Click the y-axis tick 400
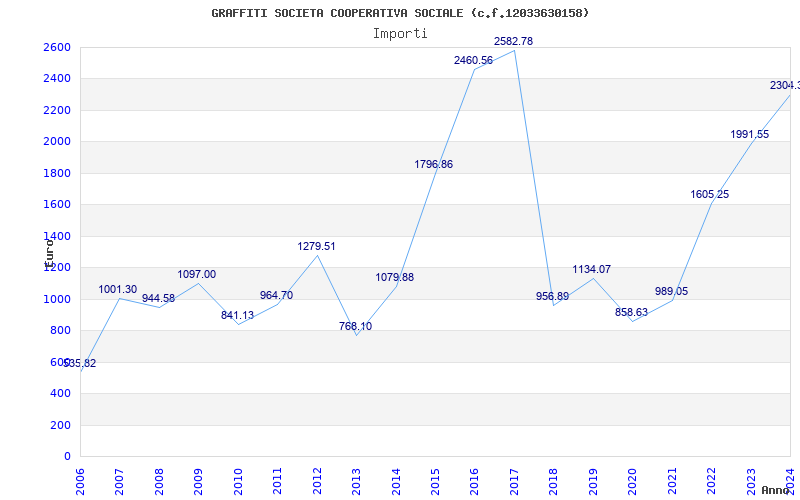Viewport: 800px width, 500px height. click(x=63, y=394)
